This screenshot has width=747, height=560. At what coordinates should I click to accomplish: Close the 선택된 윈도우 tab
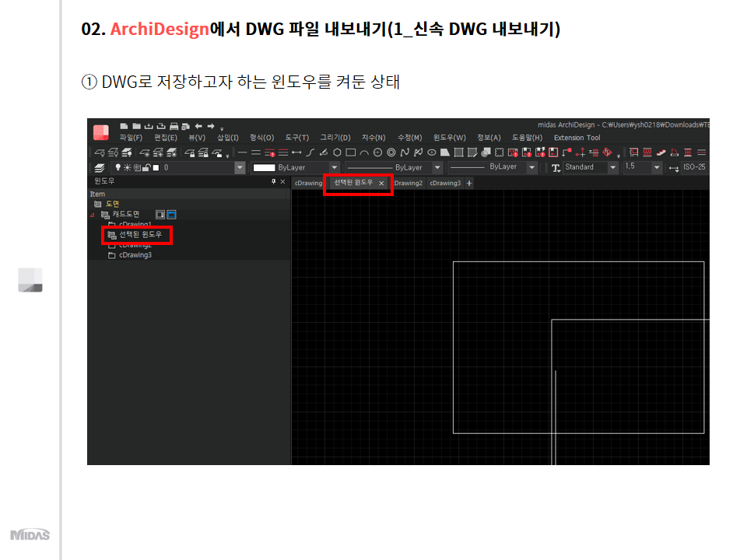click(381, 184)
